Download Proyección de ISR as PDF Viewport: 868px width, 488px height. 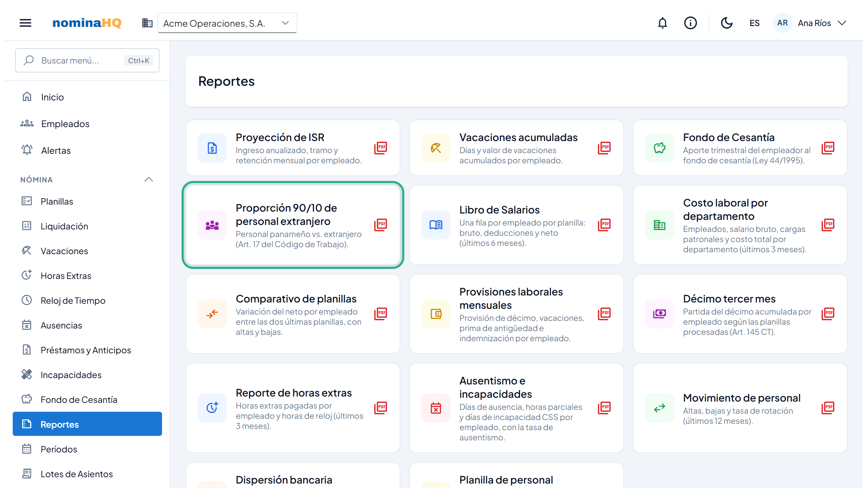381,148
